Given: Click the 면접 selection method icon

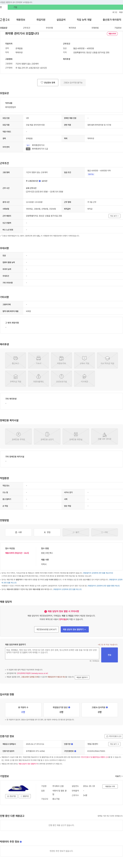Looking at the screenshot, I should click(x=47, y=532).
